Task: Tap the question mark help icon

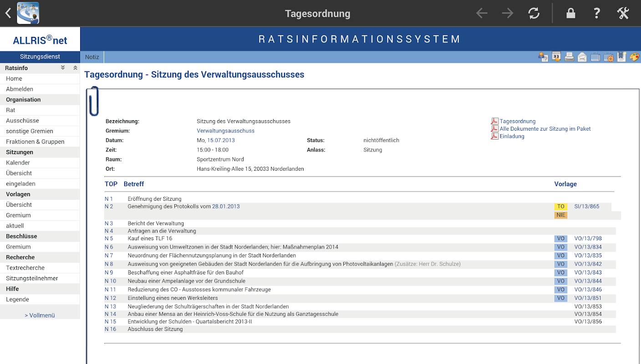Action: (x=597, y=13)
